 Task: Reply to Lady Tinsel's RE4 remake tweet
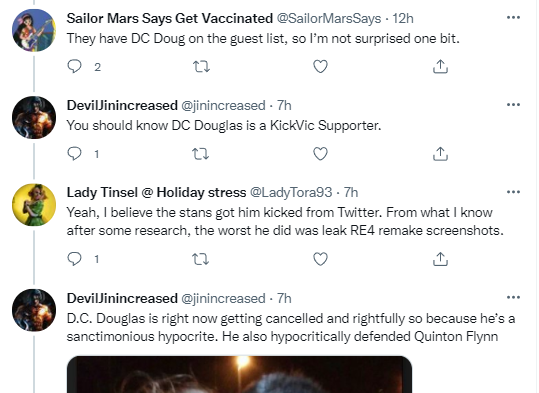pos(74,259)
